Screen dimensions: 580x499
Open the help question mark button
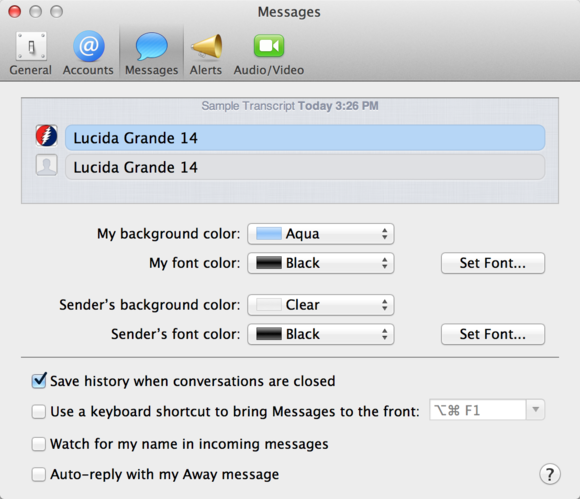(550, 474)
